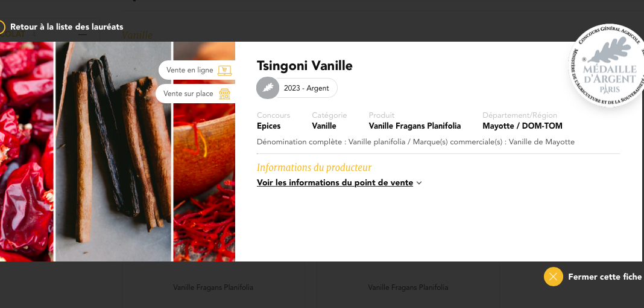Click the Mayotte / DOM-TOM region value
Image resolution: width=644 pixels, height=308 pixels.
522,126
